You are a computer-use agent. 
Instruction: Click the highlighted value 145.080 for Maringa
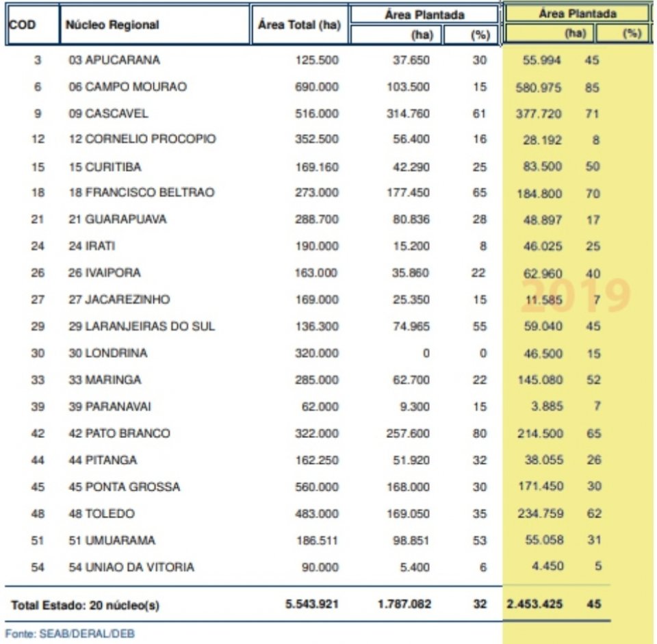(541, 380)
